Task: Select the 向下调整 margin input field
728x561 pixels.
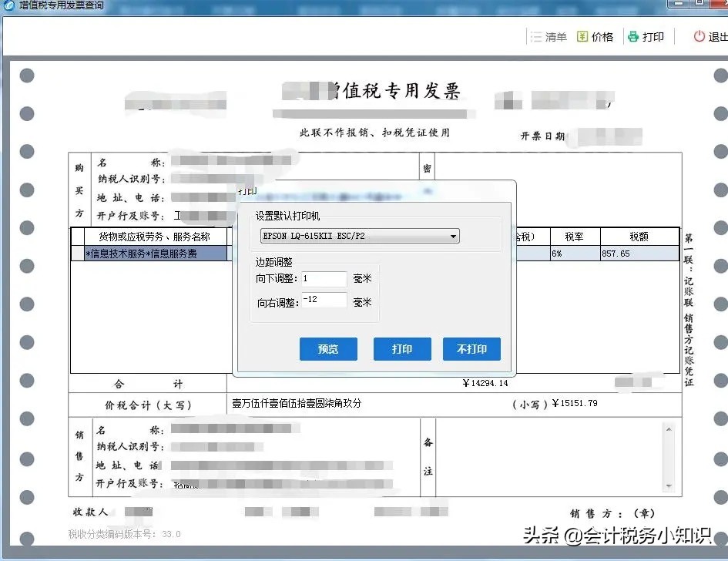Action: [x=323, y=279]
